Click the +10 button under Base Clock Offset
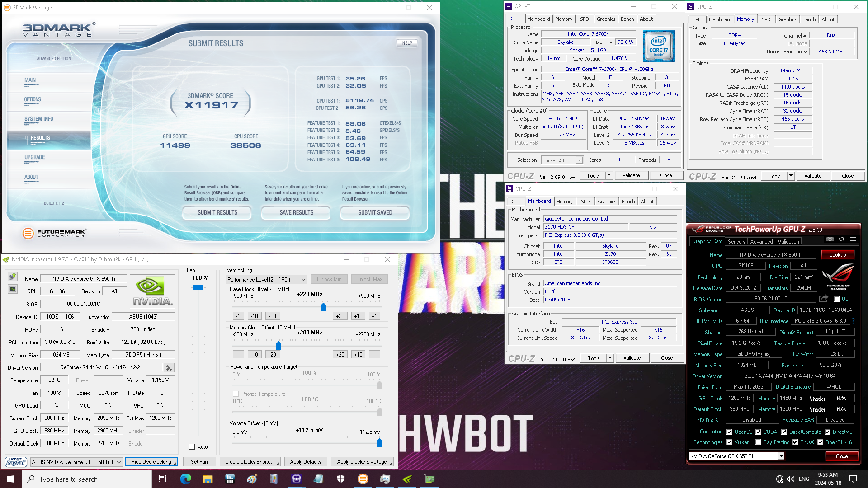This screenshot has height=488, width=868. (x=358, y=316)
